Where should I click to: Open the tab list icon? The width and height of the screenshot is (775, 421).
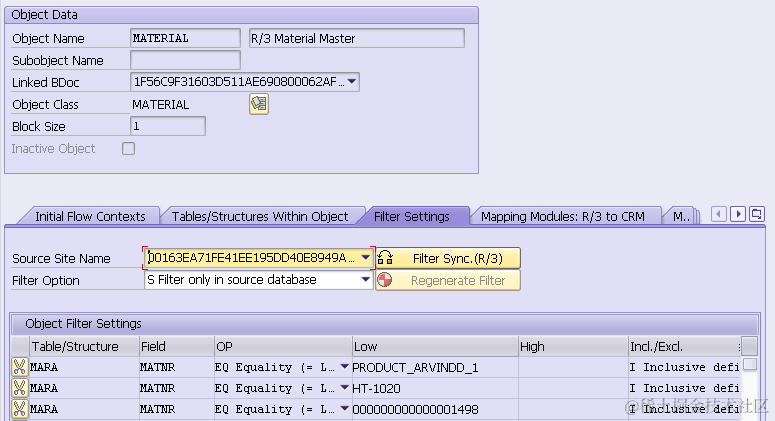pyautogui.click(x=756, y=214)
